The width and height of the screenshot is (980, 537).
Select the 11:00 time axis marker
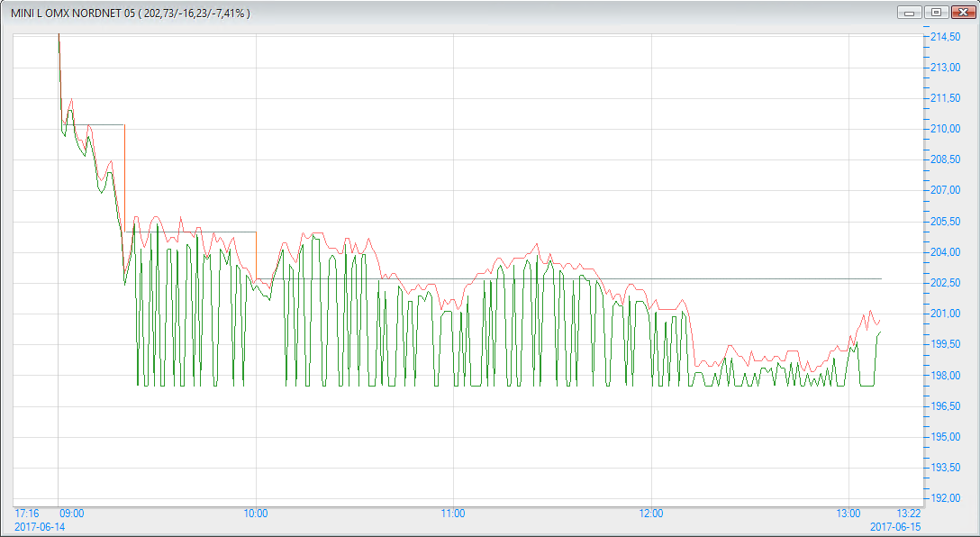pos(453,514)
